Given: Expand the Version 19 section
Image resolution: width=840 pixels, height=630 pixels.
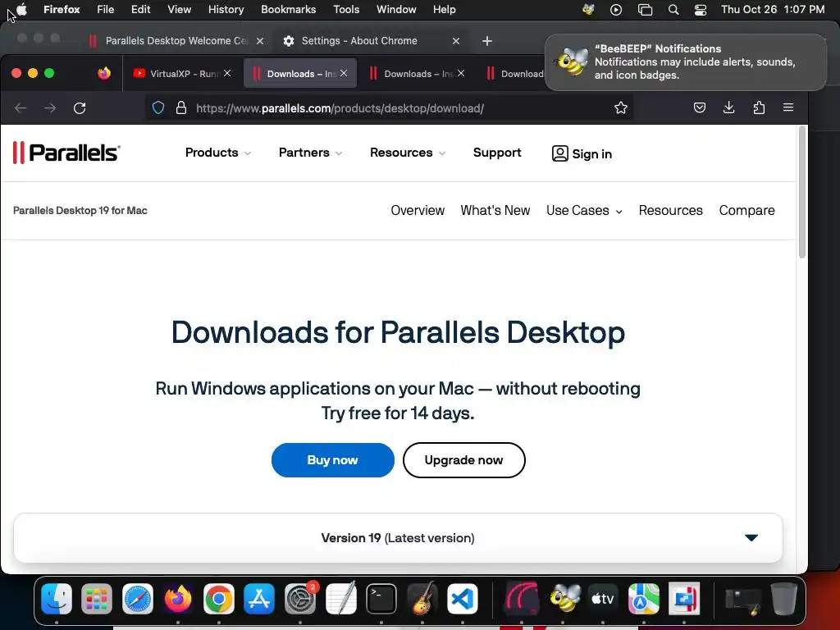Looking at the screenshot, I should click(x=398, y=538).
